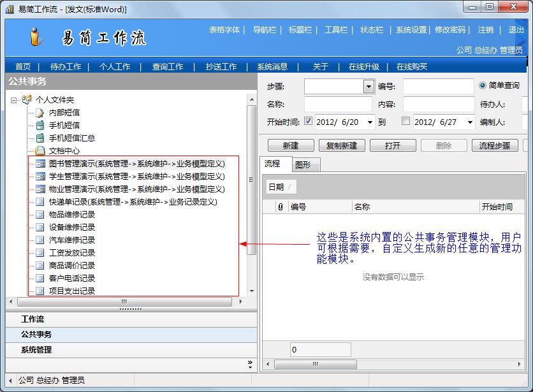This screenshot has height=392, width=533.
Task: Click the 系统设置 link in header
Action: pyautogui.click(x=411, y=30)
